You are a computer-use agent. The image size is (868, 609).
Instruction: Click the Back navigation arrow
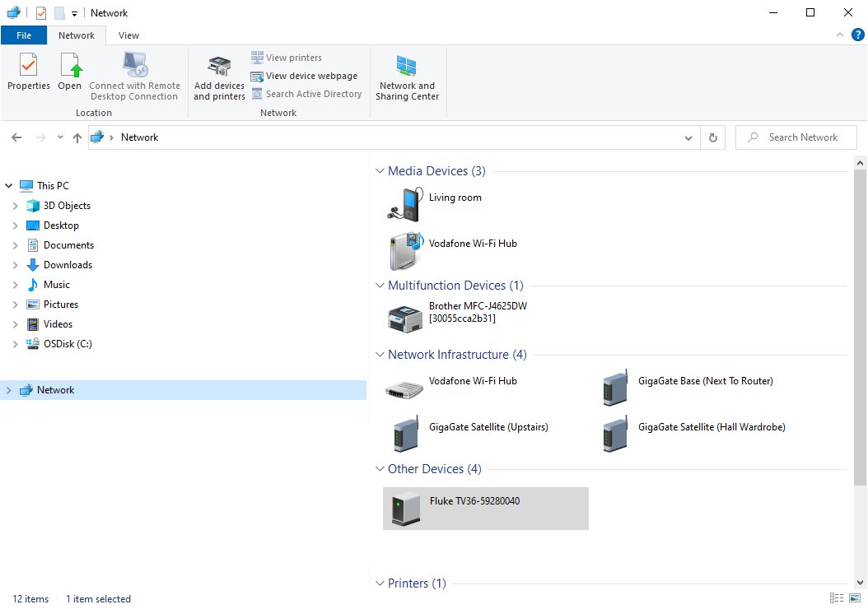[x=16, y=137]
